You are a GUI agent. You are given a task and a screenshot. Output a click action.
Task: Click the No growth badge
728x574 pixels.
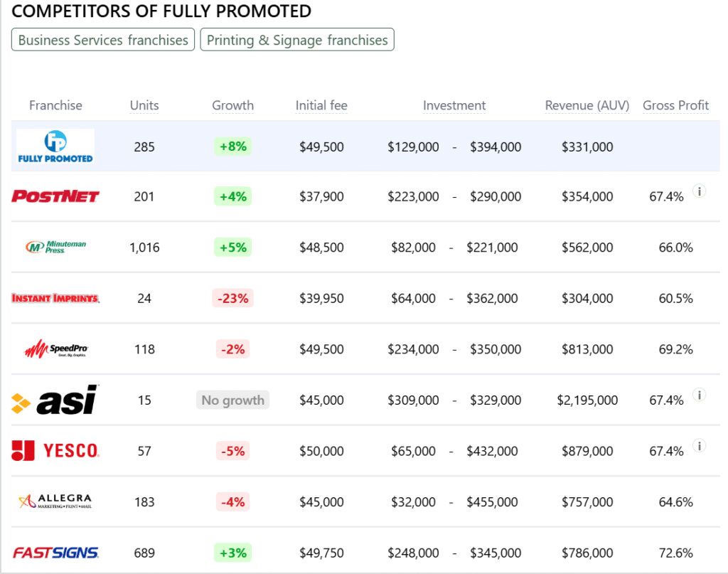[x=232, y=400]
